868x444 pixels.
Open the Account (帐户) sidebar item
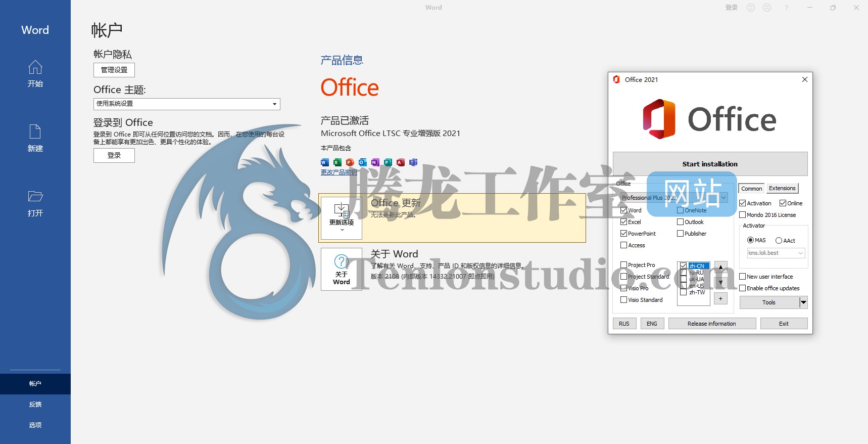point(35,384)
